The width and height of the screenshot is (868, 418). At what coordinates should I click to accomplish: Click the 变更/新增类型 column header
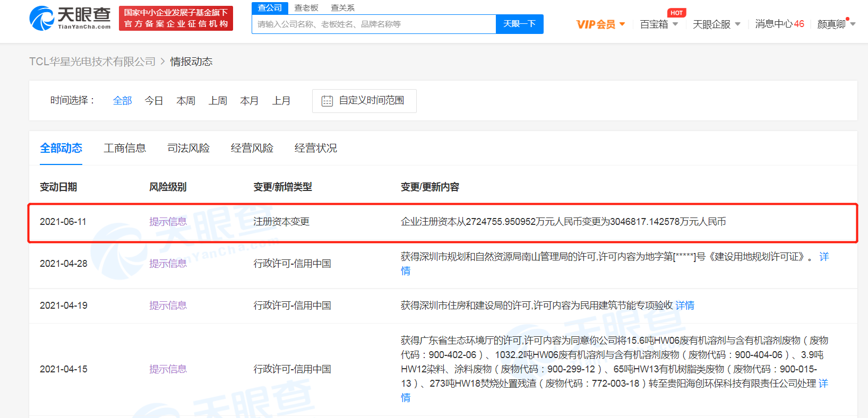(282, 187)
